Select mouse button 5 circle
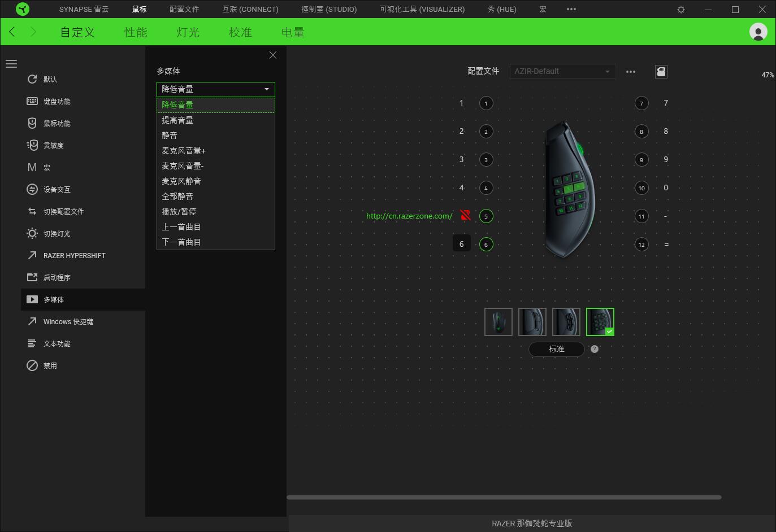The height and width of the screenshot is (532, 776). [x=486, y=216]
